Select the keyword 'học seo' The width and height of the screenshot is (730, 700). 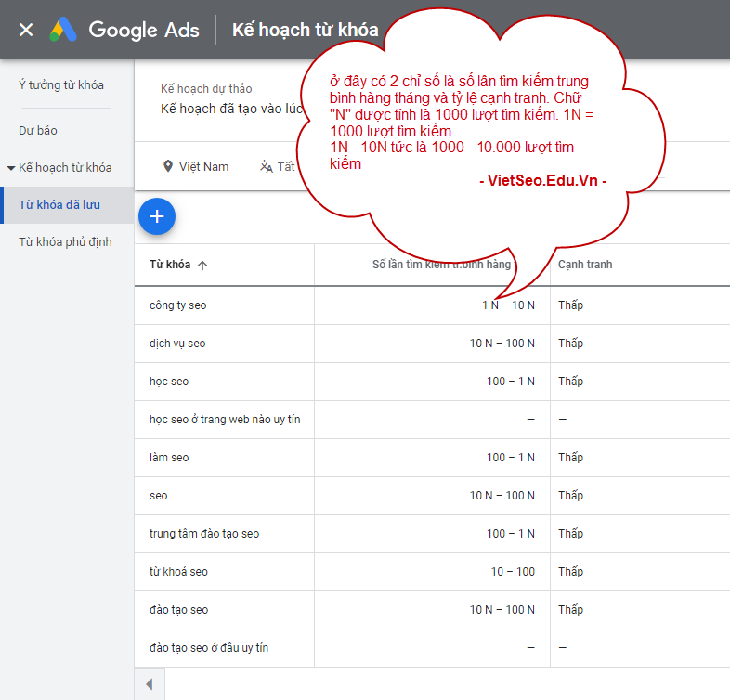169,382
